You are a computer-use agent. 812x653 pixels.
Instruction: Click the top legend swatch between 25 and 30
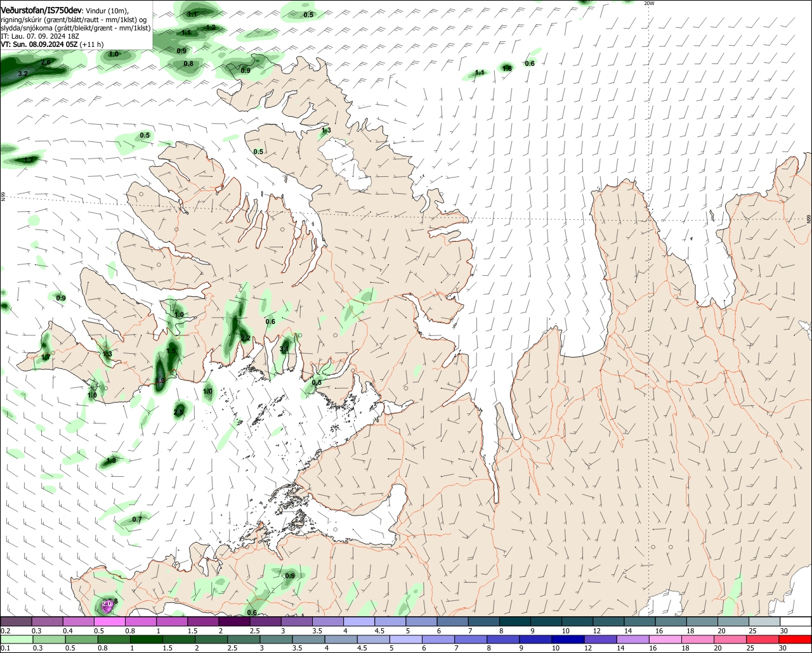click(x=765, y=622)
